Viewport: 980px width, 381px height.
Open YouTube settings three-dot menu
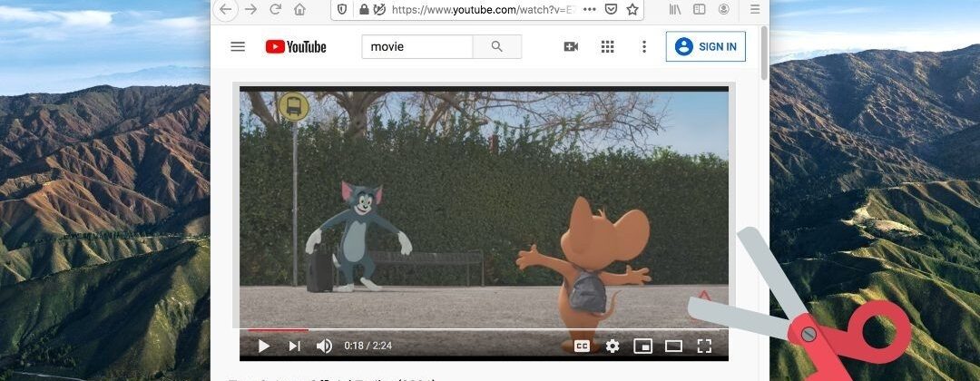click(x=644, y=47)
